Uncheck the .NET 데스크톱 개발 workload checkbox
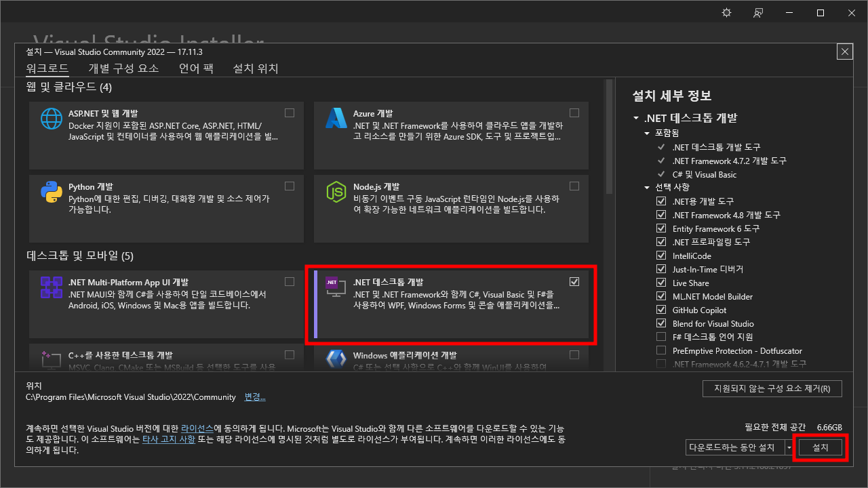Screen dimensions: 868x488 click(x=574, y=281)
